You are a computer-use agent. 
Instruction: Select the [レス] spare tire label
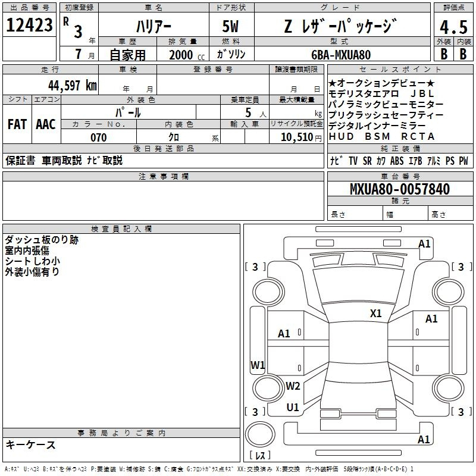pos(260,455)
